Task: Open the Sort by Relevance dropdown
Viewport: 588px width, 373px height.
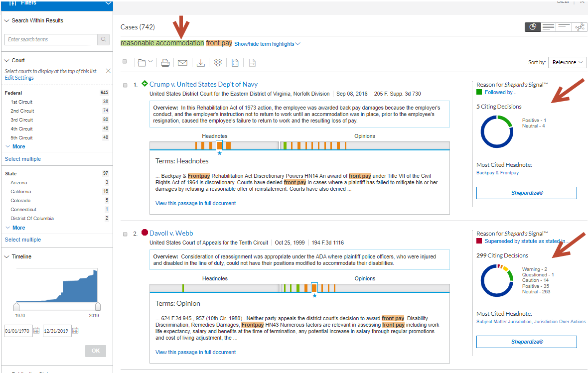Action: pos(567,62)
